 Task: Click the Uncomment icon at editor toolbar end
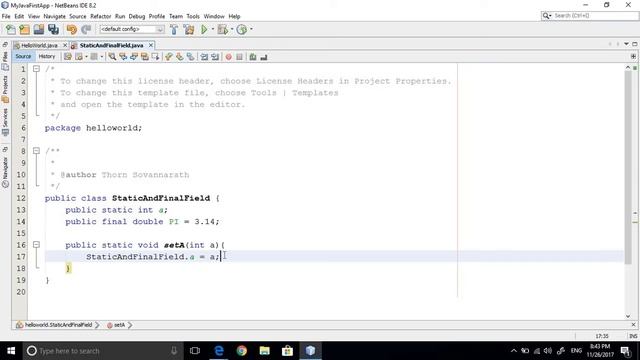tap(264, 57)
